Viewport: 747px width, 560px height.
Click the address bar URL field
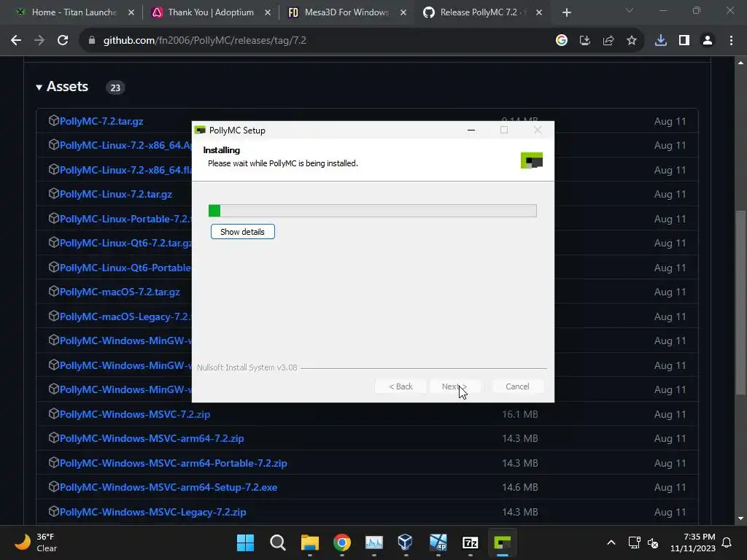click(x=314, y=41)
